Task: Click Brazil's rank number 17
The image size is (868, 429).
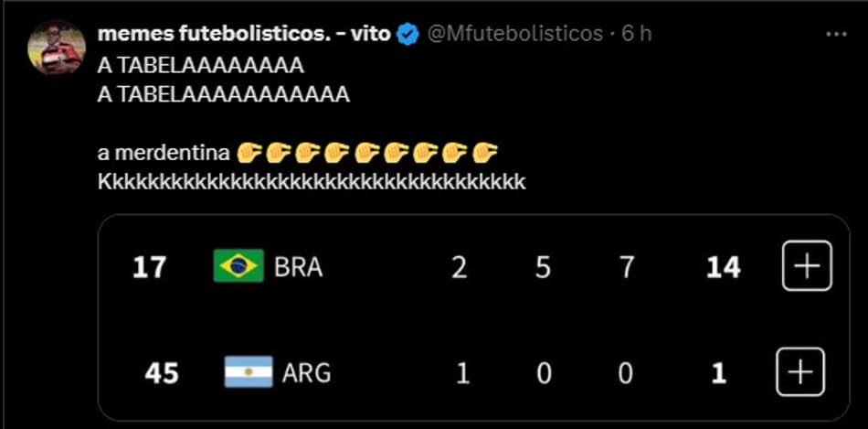Action: click(x=149, y=268)
